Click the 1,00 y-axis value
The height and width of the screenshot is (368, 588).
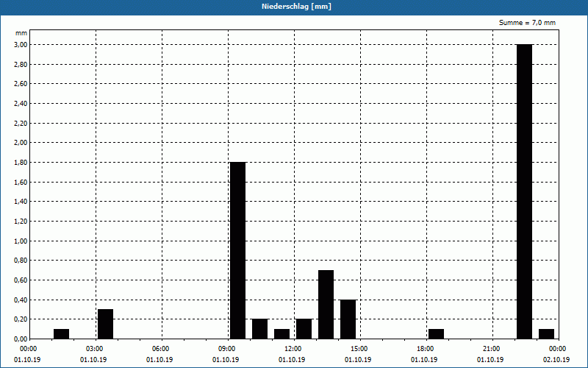pyautogui.click(x=21, y=241)
